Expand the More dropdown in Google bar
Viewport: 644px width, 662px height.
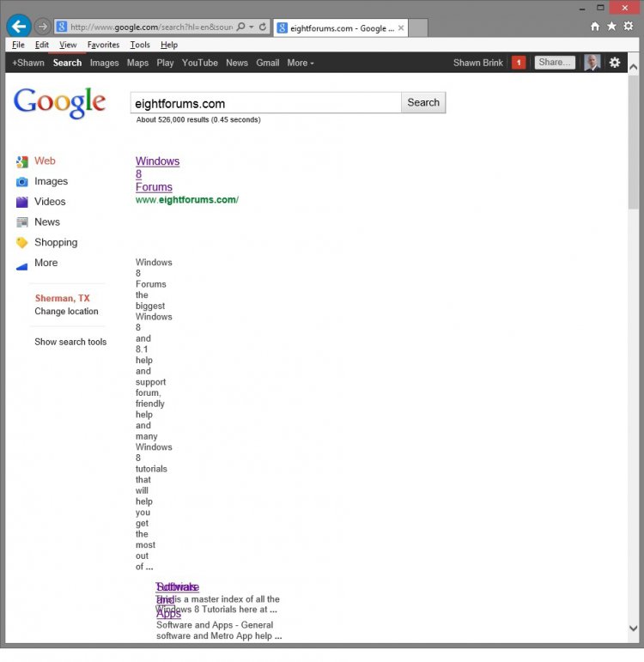tap(301, 63)
